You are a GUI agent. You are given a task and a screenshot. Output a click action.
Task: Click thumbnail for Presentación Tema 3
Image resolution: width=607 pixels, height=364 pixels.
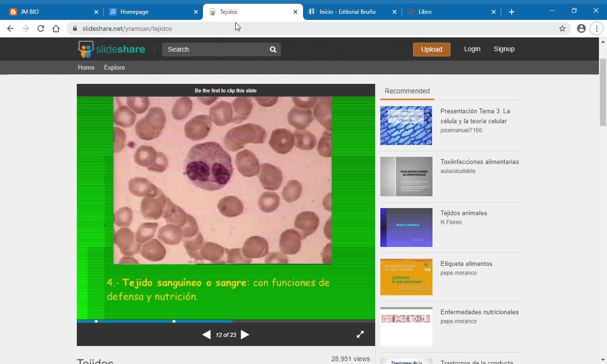click(406, 126)
